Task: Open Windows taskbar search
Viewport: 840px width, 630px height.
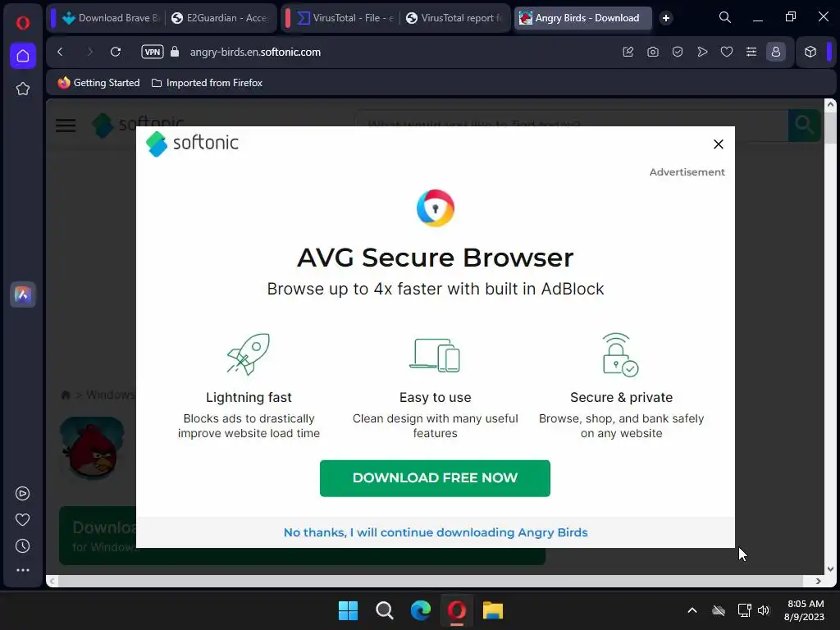Action: tap(384, 610)
